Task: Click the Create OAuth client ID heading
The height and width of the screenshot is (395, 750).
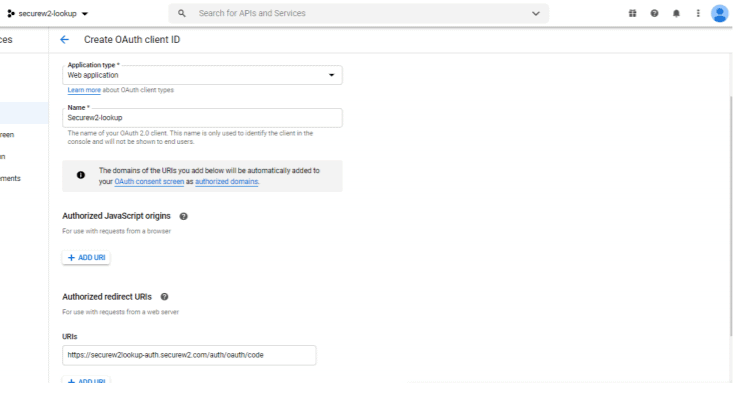Action: click(x=132, y=40)
